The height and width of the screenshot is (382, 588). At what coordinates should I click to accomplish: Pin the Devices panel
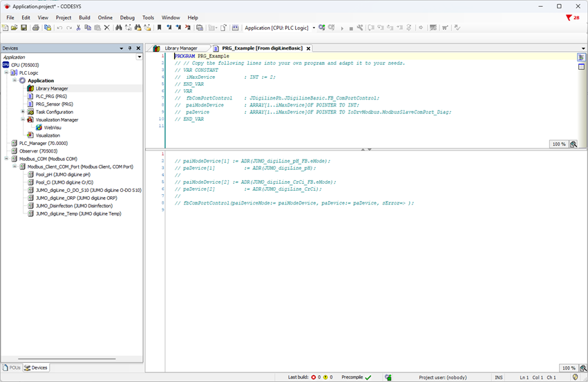[x=130, y=48]
